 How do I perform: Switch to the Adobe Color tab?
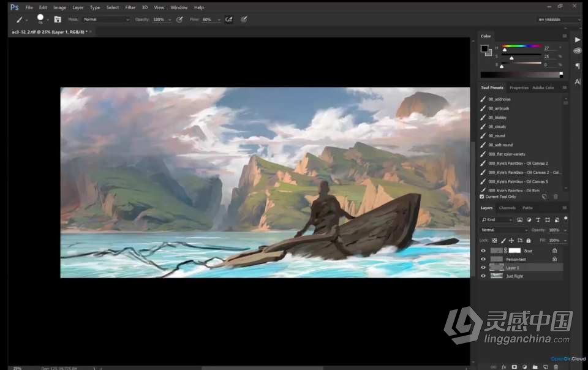coord(543,88)
